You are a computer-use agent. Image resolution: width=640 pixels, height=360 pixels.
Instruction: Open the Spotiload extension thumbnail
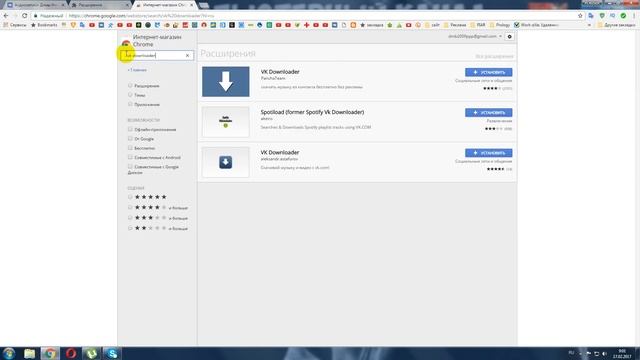[226, 122]
